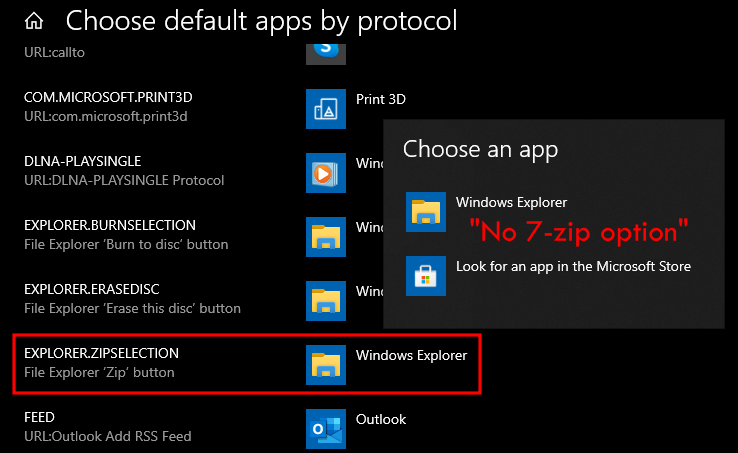Image resolution: width=738 pixels, height=453 pixels.
Task: Click the Windows Explorer label for EXPLORER.ZIPSELECTION
Action: [411, 355]
